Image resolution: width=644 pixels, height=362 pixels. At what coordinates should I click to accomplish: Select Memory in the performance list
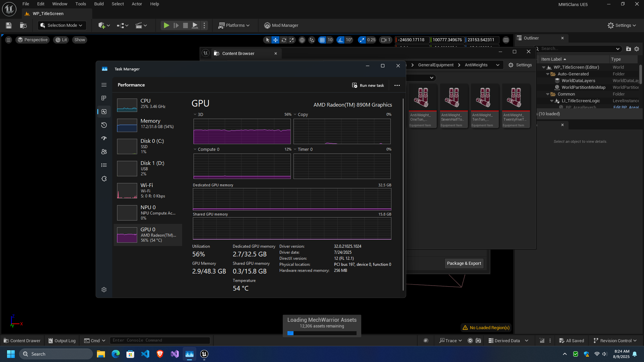click(x=148, y=125)
